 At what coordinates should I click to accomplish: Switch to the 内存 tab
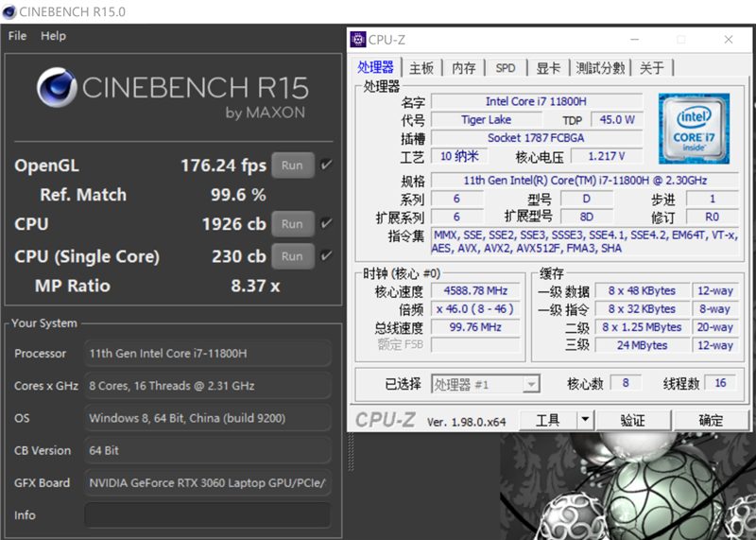click(x=464, y=68)
